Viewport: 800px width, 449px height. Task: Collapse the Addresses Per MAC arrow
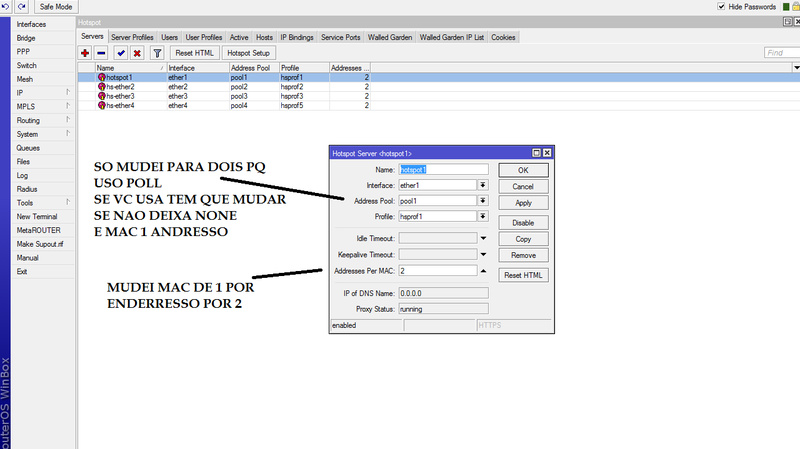tap(483, 271)
